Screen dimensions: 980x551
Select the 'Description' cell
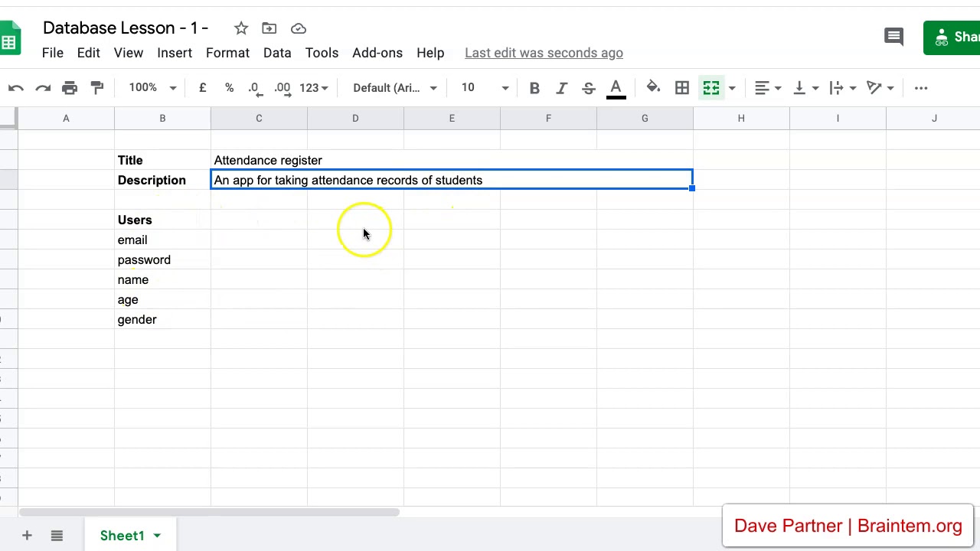point(162,180)
